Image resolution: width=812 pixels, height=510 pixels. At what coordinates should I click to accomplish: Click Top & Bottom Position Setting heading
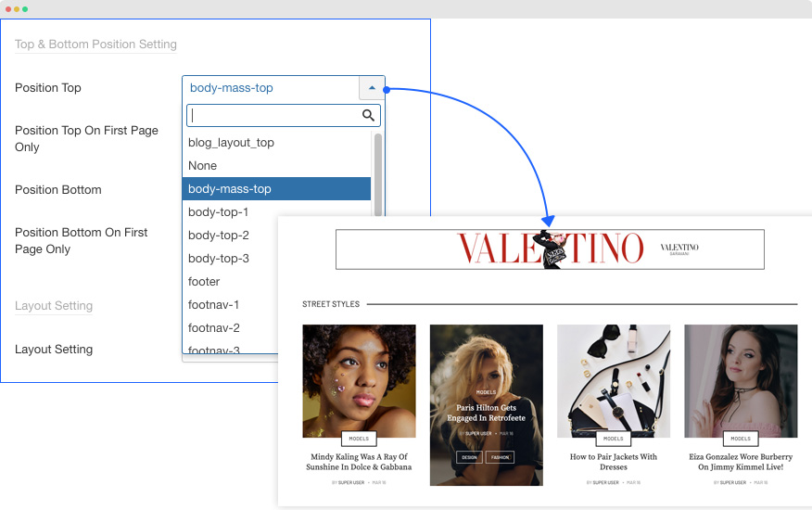[95, 45]
